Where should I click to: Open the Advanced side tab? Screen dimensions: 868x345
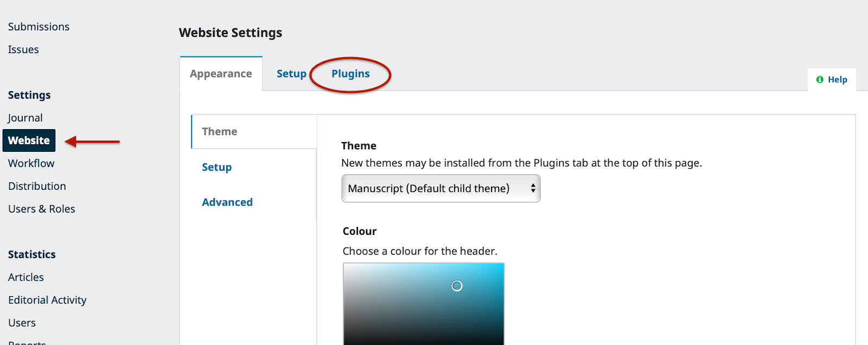click(227, 202)
